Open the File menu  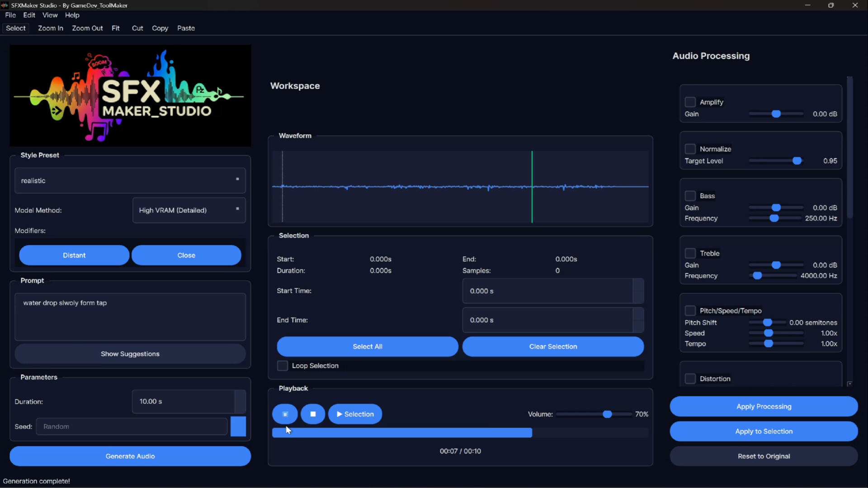(10, 15)
